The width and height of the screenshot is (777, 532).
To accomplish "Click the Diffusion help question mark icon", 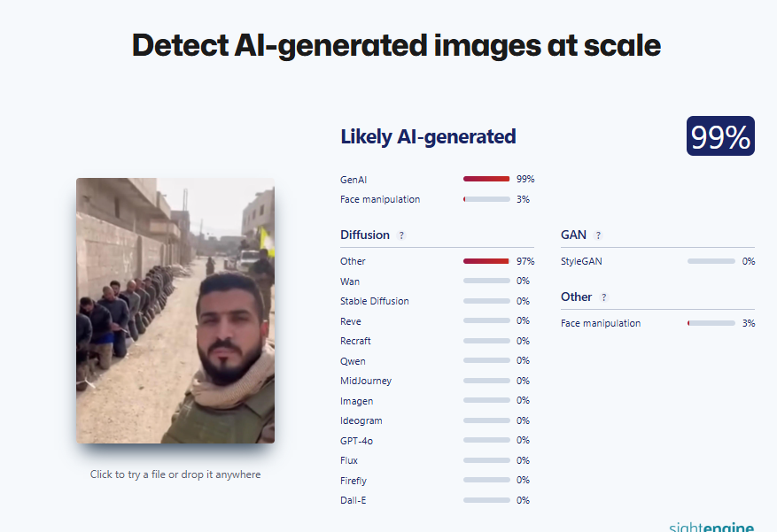I will coord(401,235).
